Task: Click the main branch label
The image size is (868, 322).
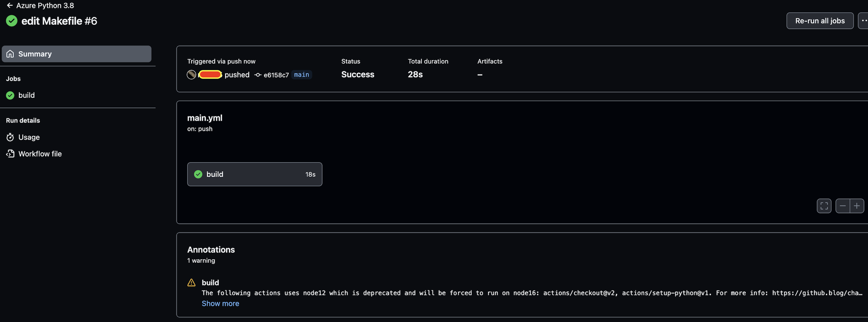Action: point(301,75)
